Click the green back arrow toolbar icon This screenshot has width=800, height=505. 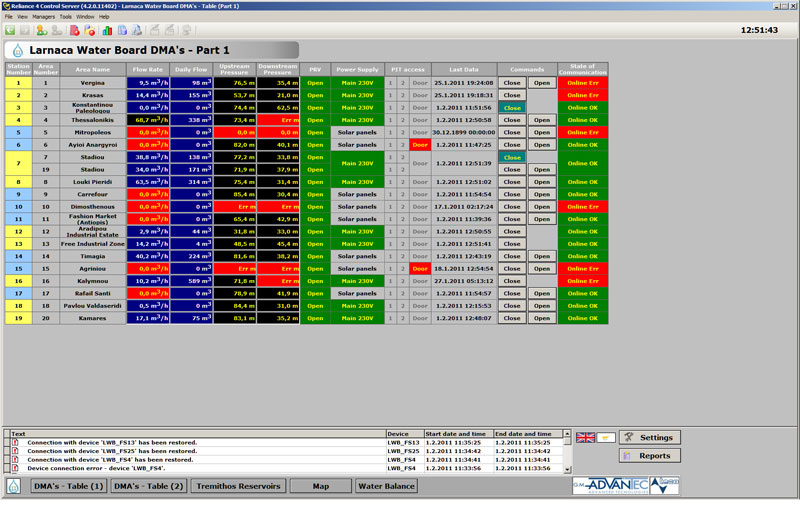coord(10,30)
